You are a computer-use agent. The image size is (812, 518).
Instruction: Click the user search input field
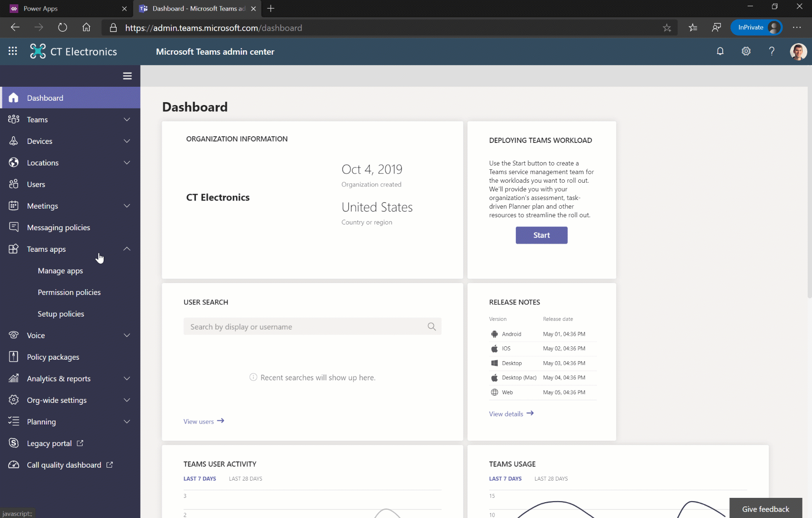point(312,327)
